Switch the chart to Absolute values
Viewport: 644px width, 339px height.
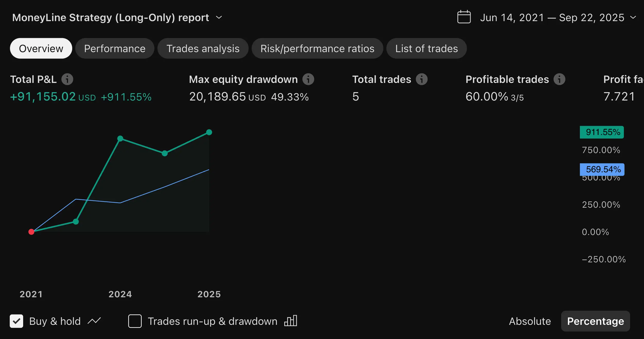point(530,321)
